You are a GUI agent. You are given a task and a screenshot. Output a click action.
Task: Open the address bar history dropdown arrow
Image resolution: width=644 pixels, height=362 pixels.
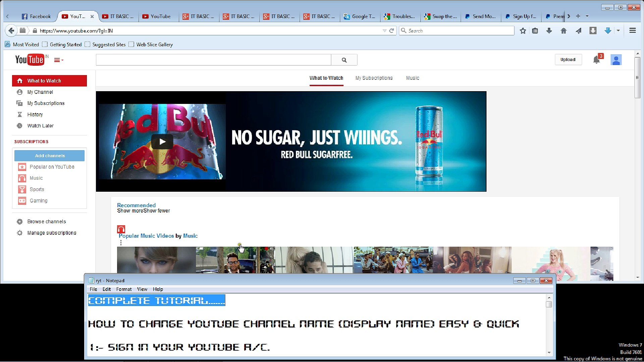385,31
